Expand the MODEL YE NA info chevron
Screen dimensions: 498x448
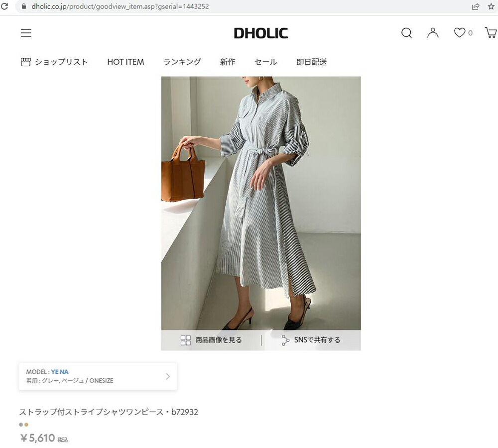point(168,376)
